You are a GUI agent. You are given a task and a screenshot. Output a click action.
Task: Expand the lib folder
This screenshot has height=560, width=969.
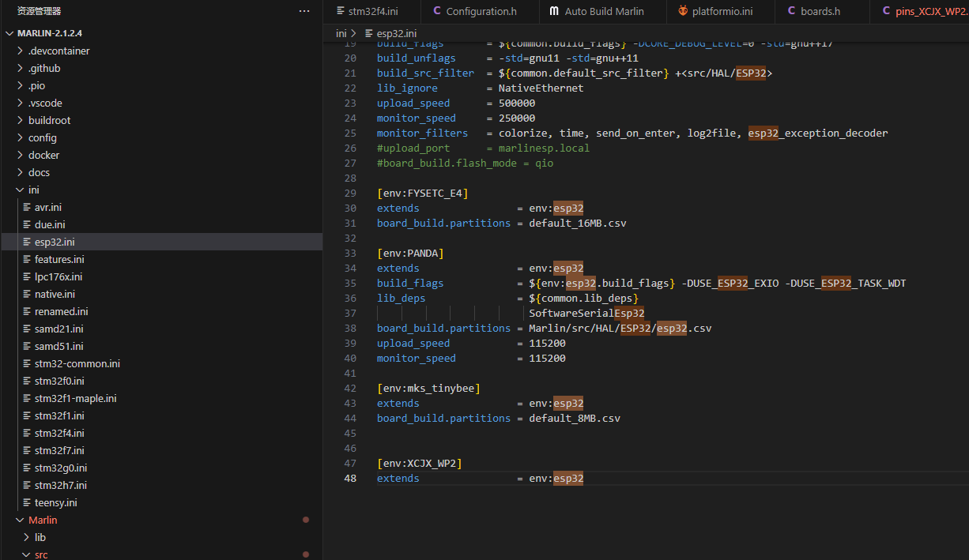pos(161,537)
